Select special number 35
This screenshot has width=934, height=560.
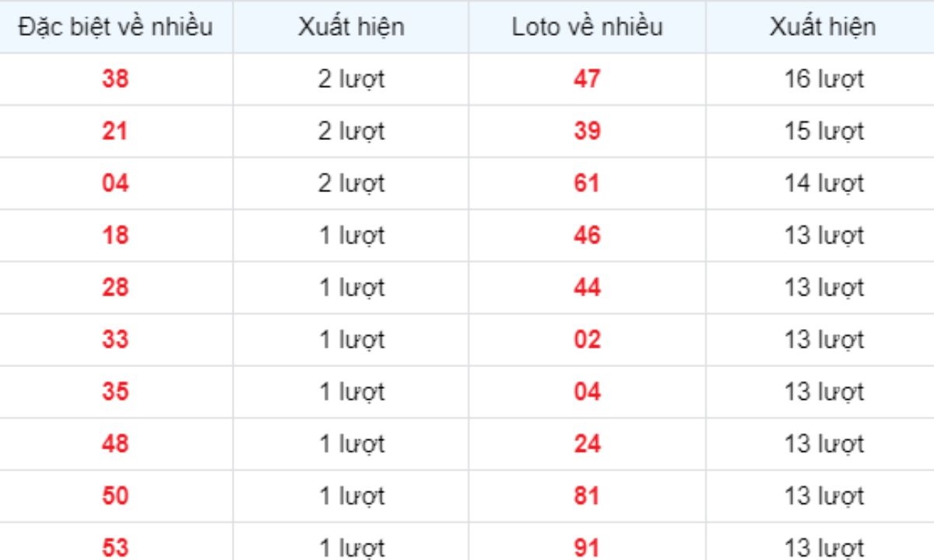(x=115, y=392)
